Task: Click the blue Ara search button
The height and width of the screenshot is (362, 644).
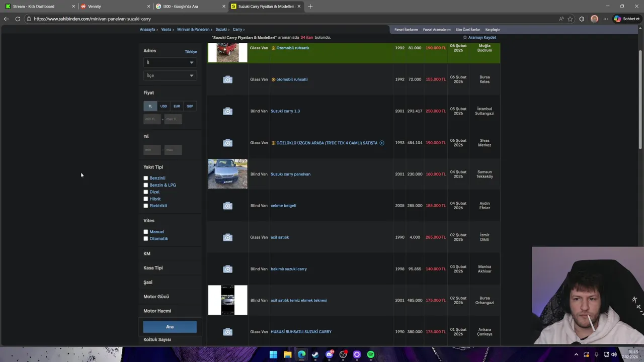Action: (170, 327)
